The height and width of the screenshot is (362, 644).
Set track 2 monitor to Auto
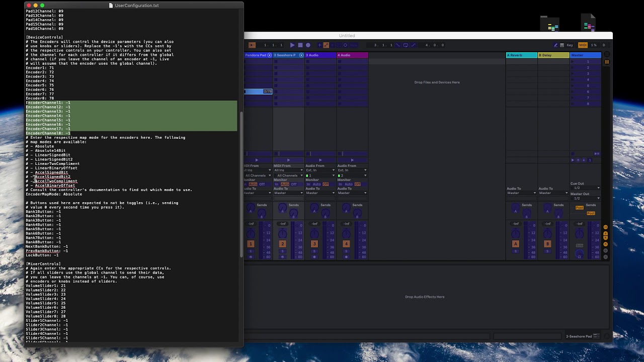[284, 184]
